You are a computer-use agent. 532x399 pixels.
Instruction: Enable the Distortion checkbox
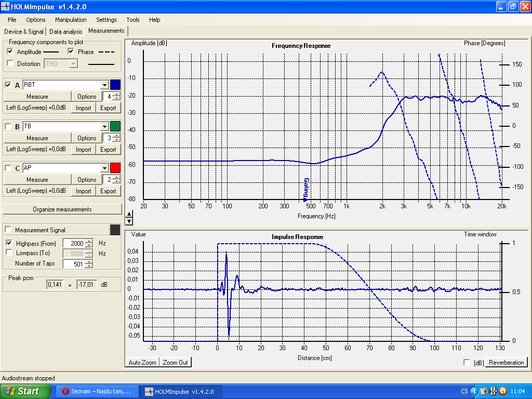[x=10, y=63]
